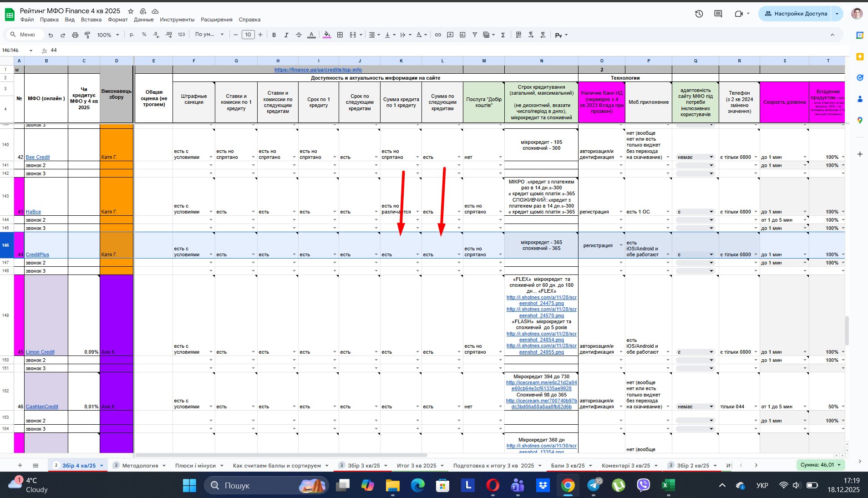Open the CreditPlus link in cell

[37, 255]
